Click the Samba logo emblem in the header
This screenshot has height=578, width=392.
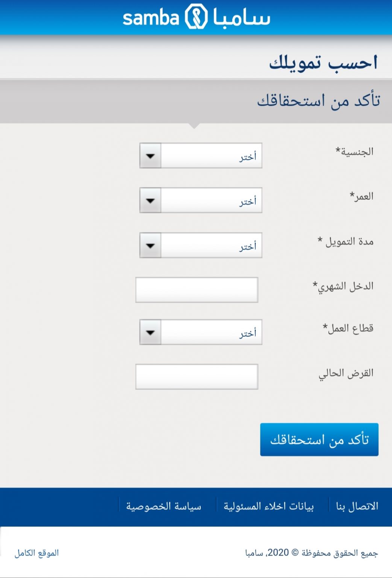click(196, 17)
